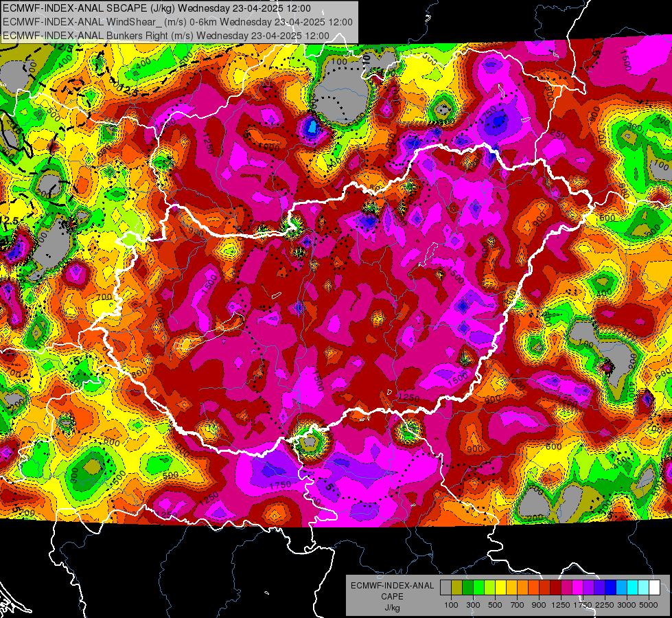The width and height of the screenshot is (672, 618).
Task: Select the amber legend swatch before 700
Action: click(x=511, y=587)
